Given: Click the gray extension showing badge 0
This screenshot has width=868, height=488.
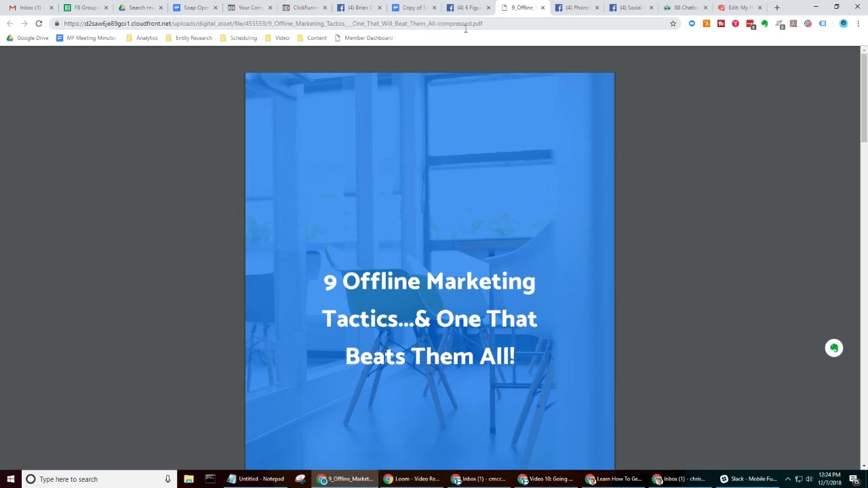Looking at the screenshot, I should (x=779, y=24).
